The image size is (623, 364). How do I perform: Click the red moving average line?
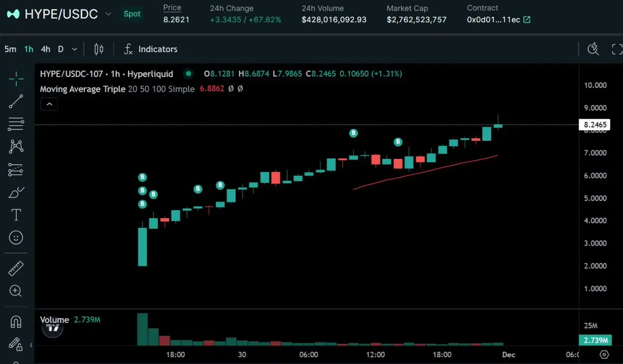tap(426, 171)
